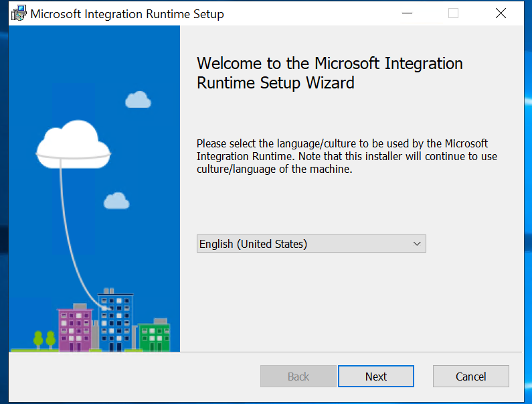Close the Microsoft Integration Runtime Setup window
Image resolution: width=532 pixels, height=404 pixels.
(x=501, y=13)
